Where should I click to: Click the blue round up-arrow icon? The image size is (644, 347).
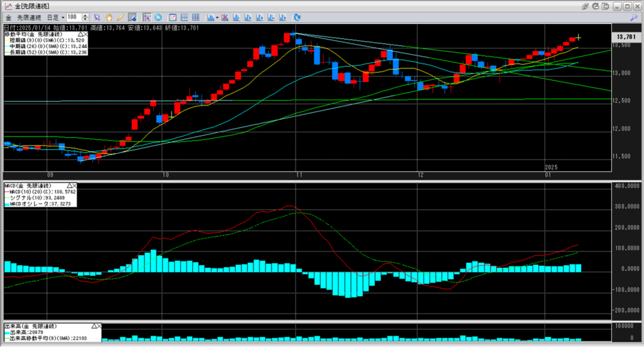[x=158, y=17]
